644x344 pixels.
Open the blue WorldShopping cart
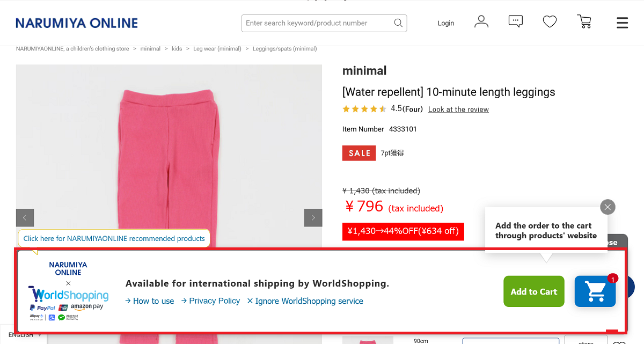click(595, 291)
